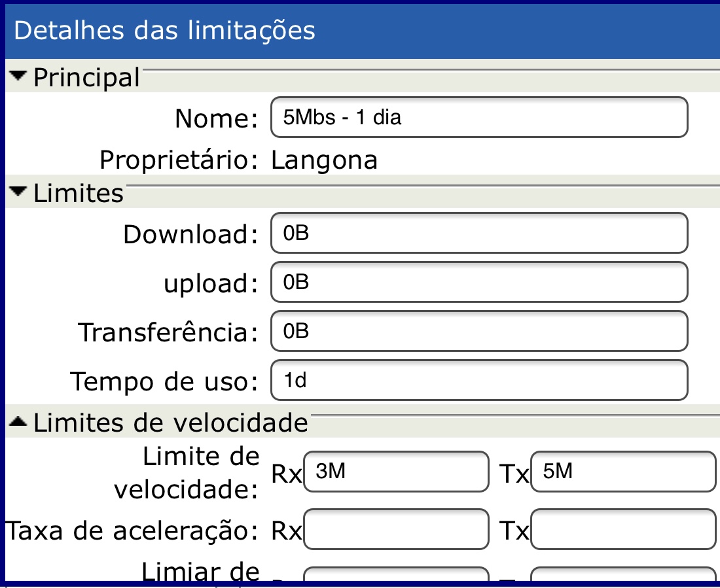The height and width of the screenshot is (588, 720).
Task: Focus the Taxa de aceleração Rx field
Action: pyautogui.click(x=396, y=530)
